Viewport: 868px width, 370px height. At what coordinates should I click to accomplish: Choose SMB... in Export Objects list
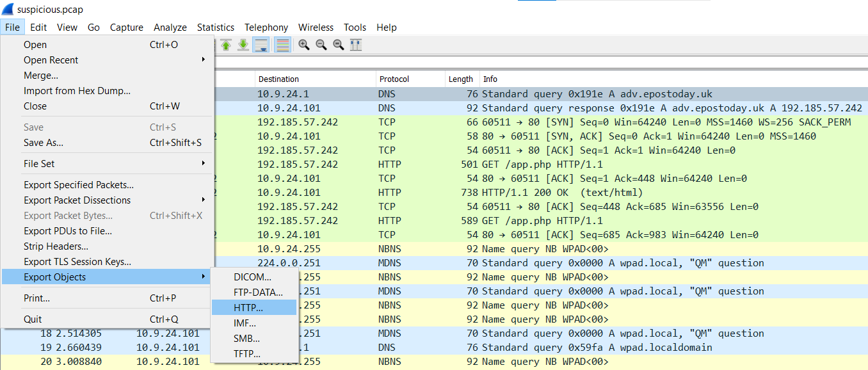pyautogui.click(x=247, y=339)
